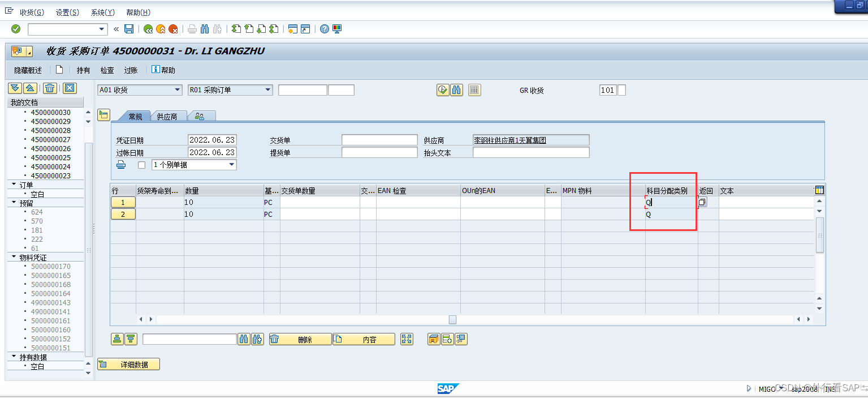The height and width of the screenshot is (398, 868).
Task: Click the 详细数据 button
Action: (129, 365)
